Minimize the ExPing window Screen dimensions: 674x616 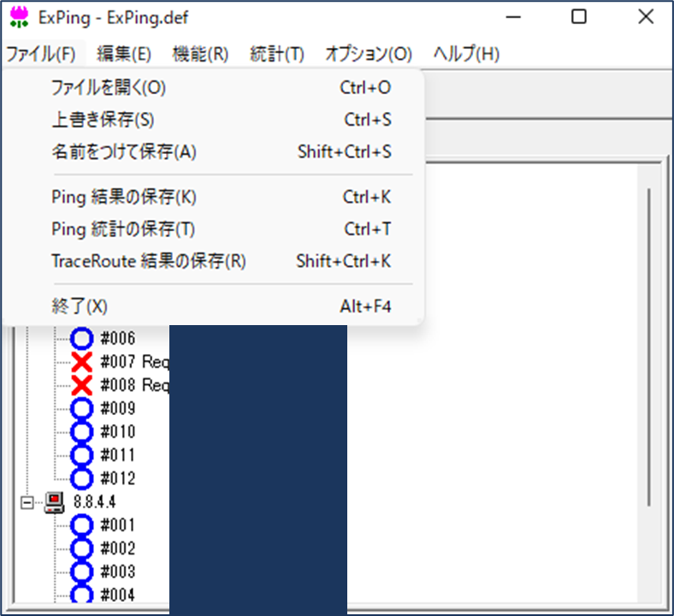click(x=513, y=17)
